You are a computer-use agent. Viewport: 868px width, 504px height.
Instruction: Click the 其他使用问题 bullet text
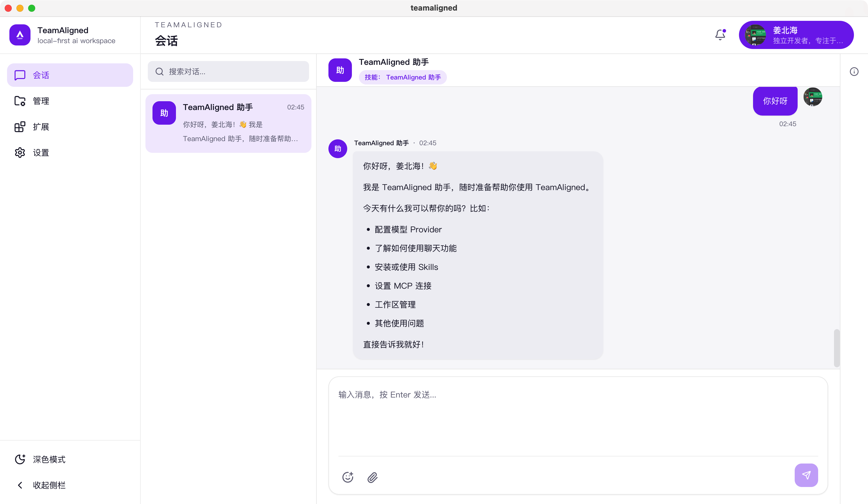pyautogui.click(x=399, y=323)
